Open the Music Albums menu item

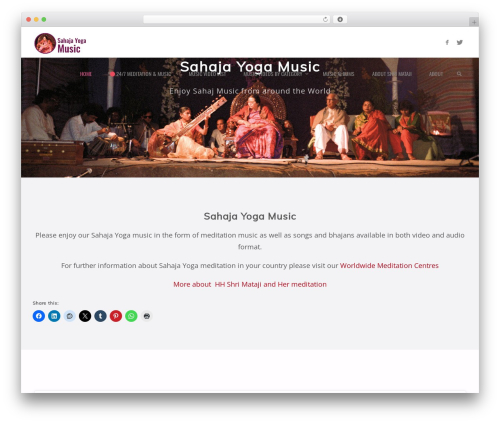coord(338,74)
